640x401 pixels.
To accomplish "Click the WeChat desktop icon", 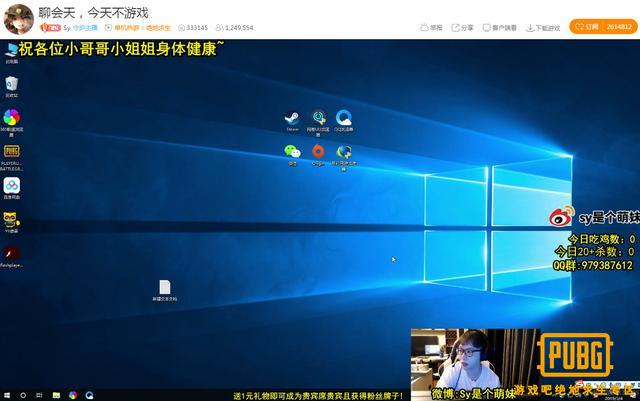I will [x=292, y=155].
